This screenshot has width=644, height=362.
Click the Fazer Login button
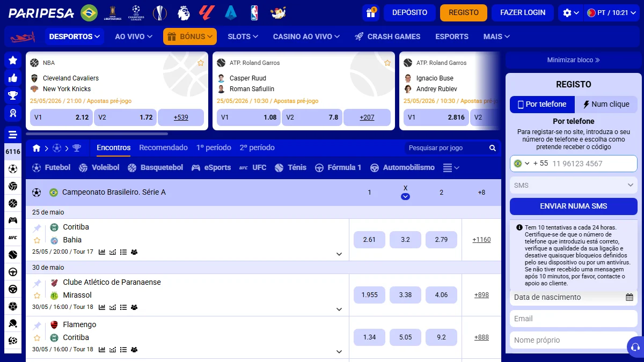click(523, 12)
